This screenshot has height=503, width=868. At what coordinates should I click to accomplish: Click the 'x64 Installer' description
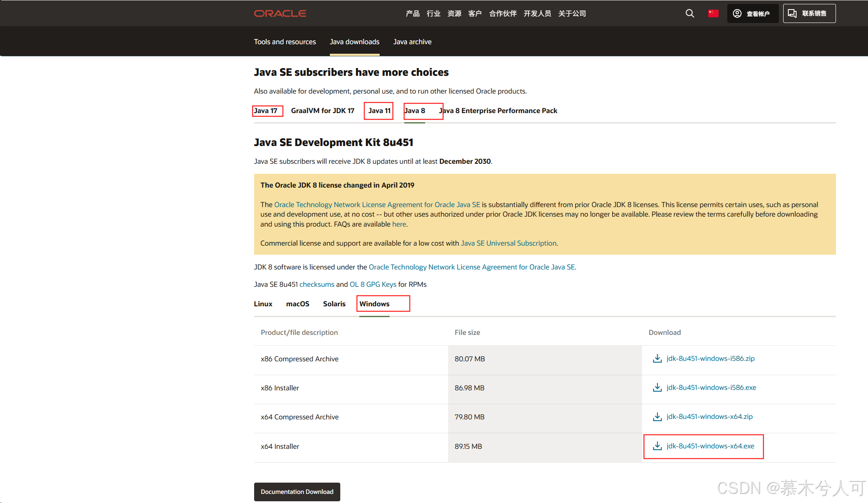pos(280,446)
